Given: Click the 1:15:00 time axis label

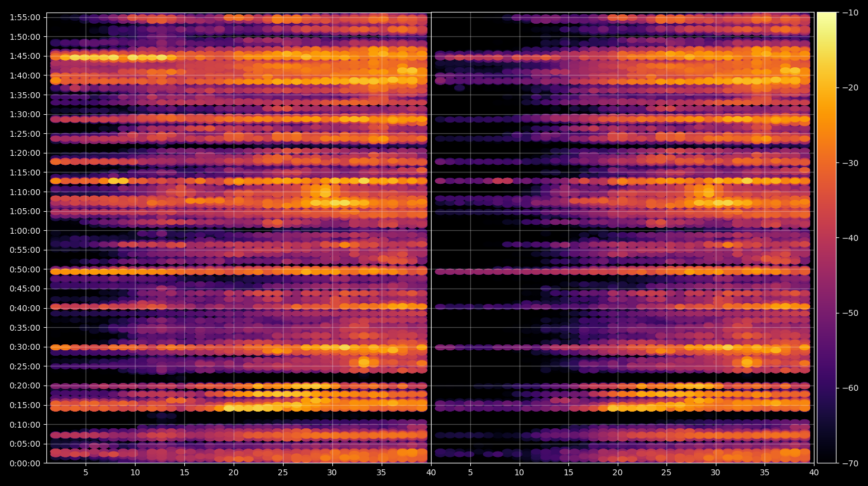Looking at the screenshot, I should pos(25,173).
